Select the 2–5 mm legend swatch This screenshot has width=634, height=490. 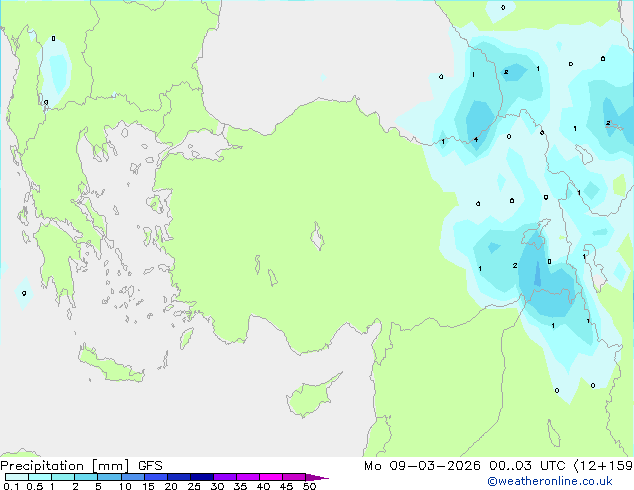[x=86, y=477]
